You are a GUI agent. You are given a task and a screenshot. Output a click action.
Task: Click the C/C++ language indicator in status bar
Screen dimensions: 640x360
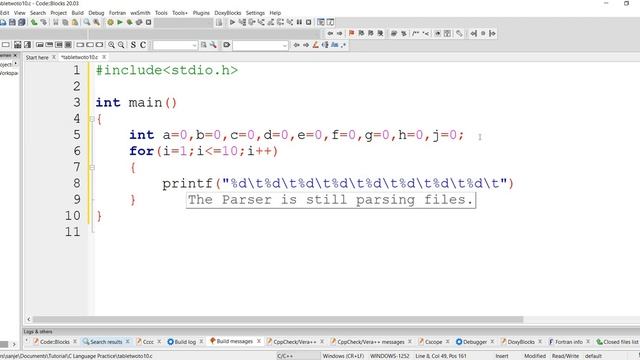click(285, 356)
